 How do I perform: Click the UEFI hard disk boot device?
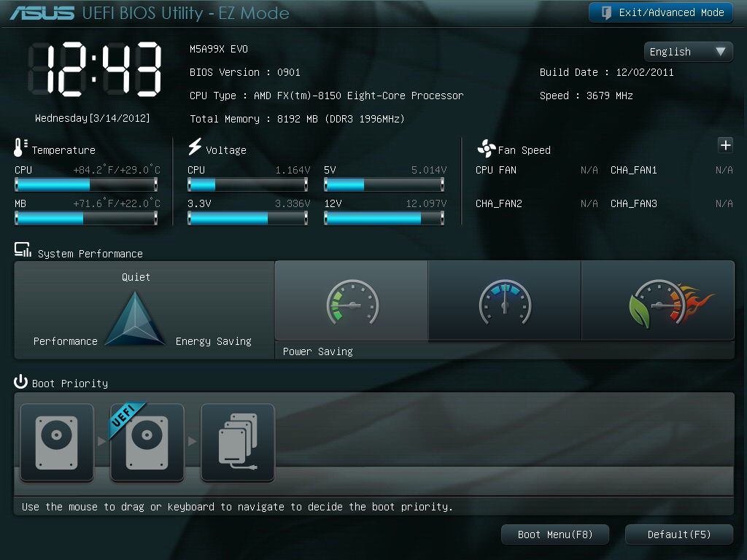[x=147, y=443]
